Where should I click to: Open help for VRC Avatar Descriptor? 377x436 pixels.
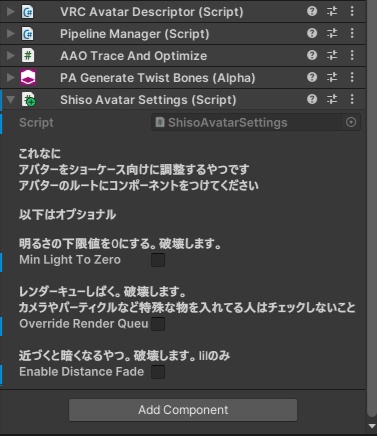pyautogui.click(x=312, y=11)
